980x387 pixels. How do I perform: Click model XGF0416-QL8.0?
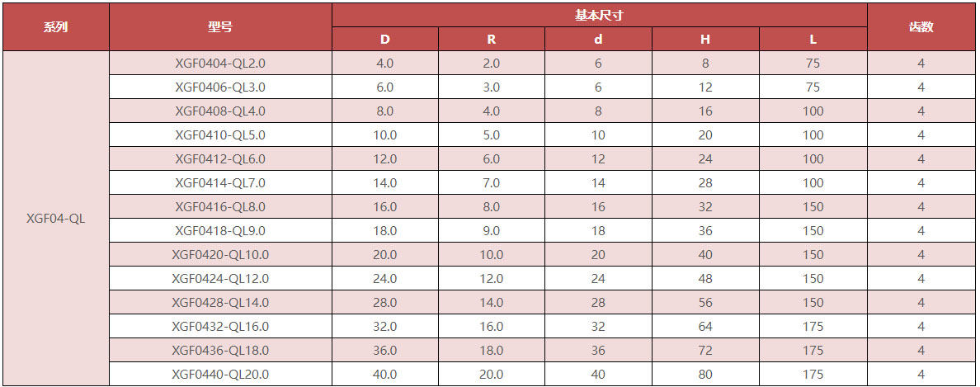(220, 206)
